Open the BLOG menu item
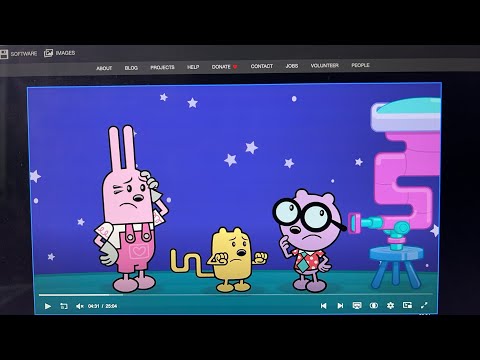480x360 pixels. click(131, 68)
